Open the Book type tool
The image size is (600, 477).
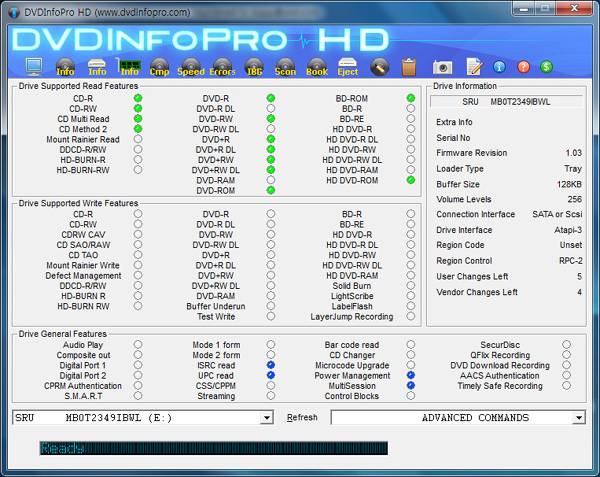pyautogui.click(x=317, y=67)
